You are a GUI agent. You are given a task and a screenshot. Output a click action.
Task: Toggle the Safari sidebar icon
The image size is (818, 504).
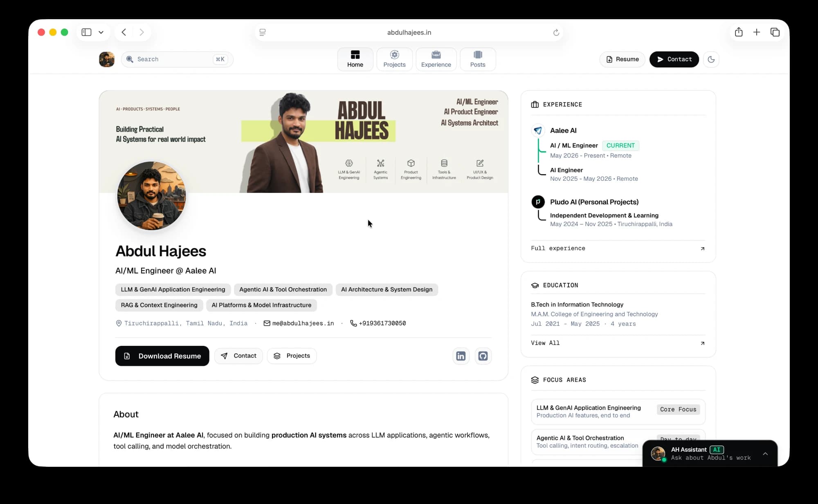coord(86,32)
